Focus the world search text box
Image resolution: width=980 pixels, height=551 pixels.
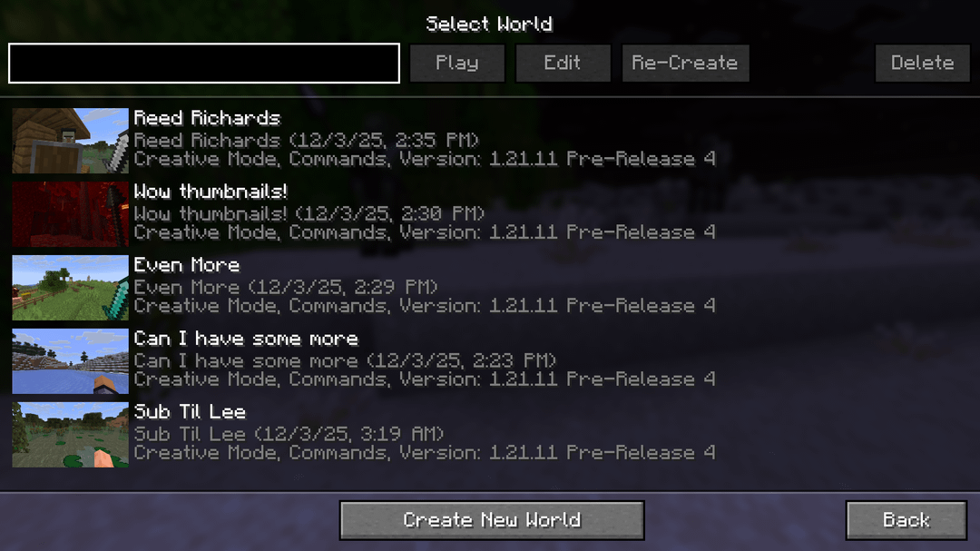[204, 64]
